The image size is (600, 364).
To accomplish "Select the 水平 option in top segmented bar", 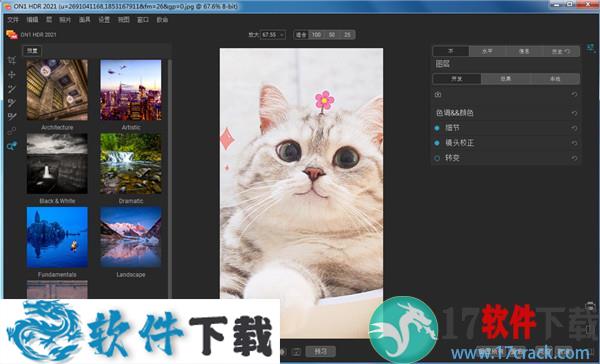I will 487,51.
